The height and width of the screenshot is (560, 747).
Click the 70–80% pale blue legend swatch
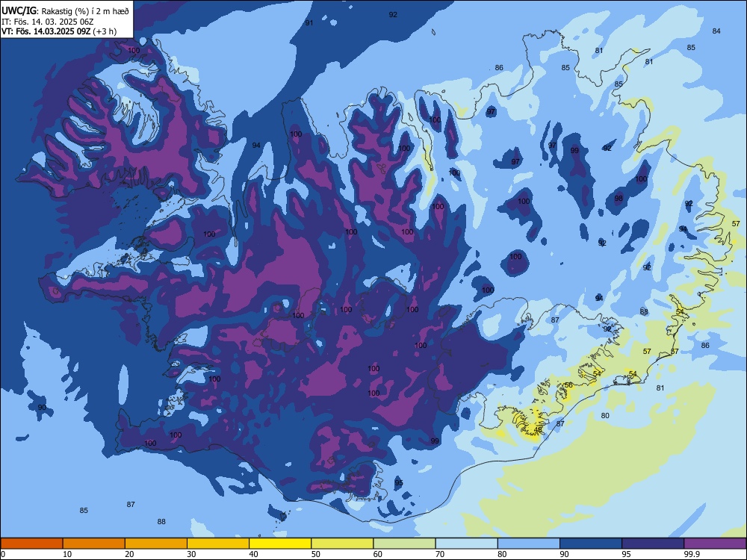pyautogui.click(x=467, y=544)
